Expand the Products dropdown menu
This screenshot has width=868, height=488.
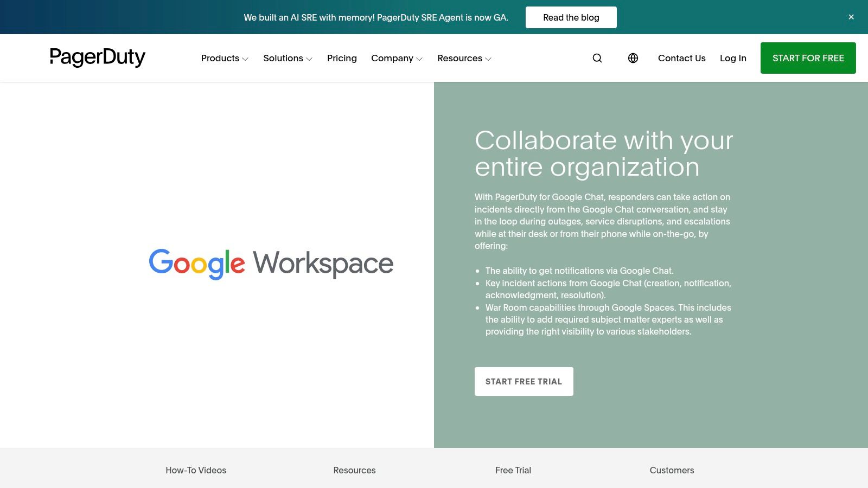[x=224, y=58]
